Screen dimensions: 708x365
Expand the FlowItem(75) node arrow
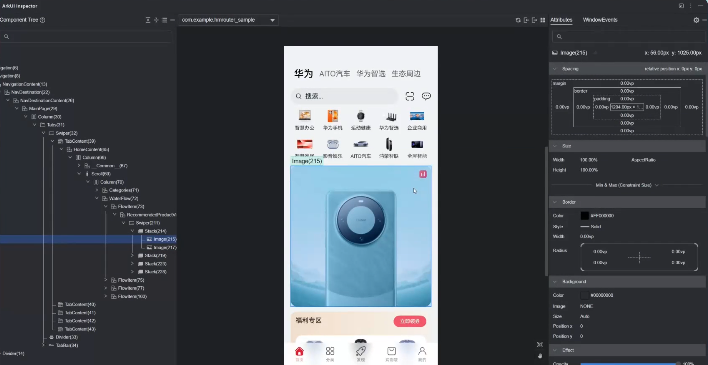[x=106, y=280]
